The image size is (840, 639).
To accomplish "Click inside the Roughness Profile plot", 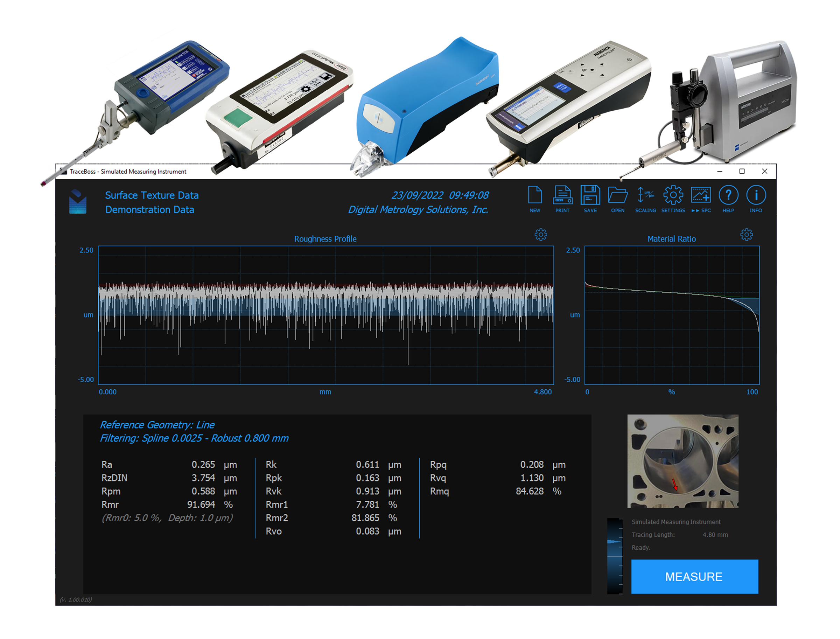I will click(x=325, y=315).
